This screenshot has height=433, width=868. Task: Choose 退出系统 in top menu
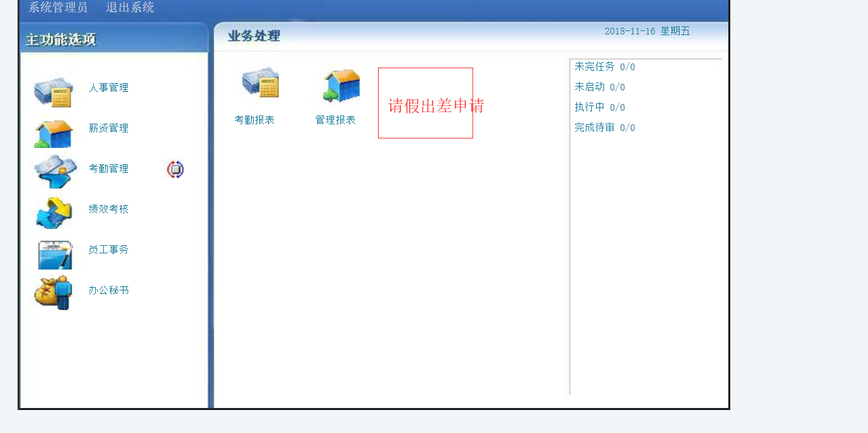click(130, 7)
